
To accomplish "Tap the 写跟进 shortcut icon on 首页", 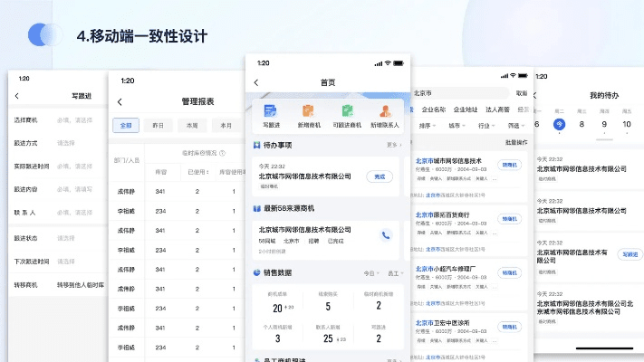I will click(270, 111).
